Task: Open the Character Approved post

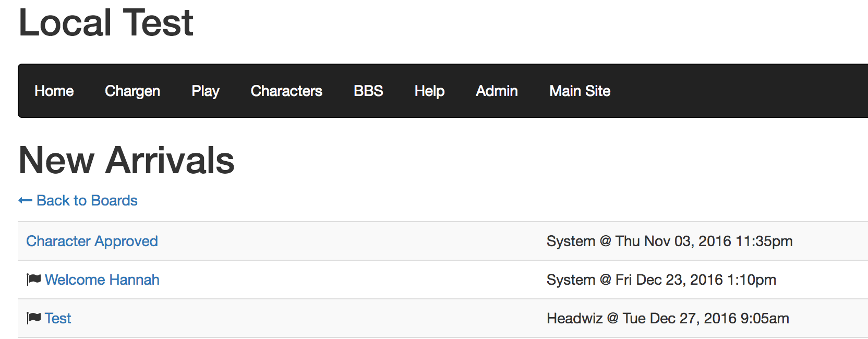Action: pos(92,241)
